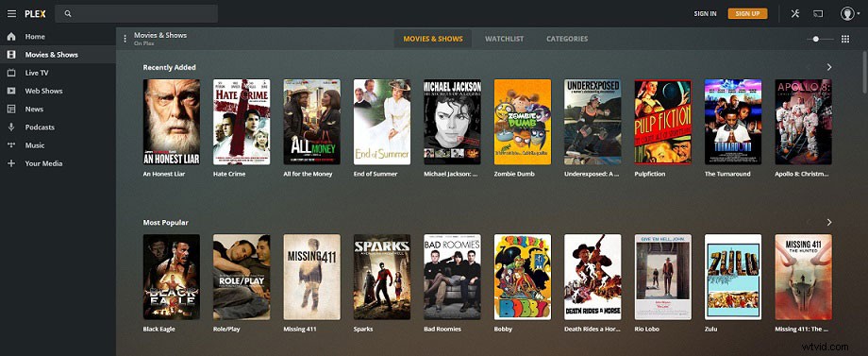Switch to the grid view icon
Screen dimensions: 868x356
(x=845, y=39)
